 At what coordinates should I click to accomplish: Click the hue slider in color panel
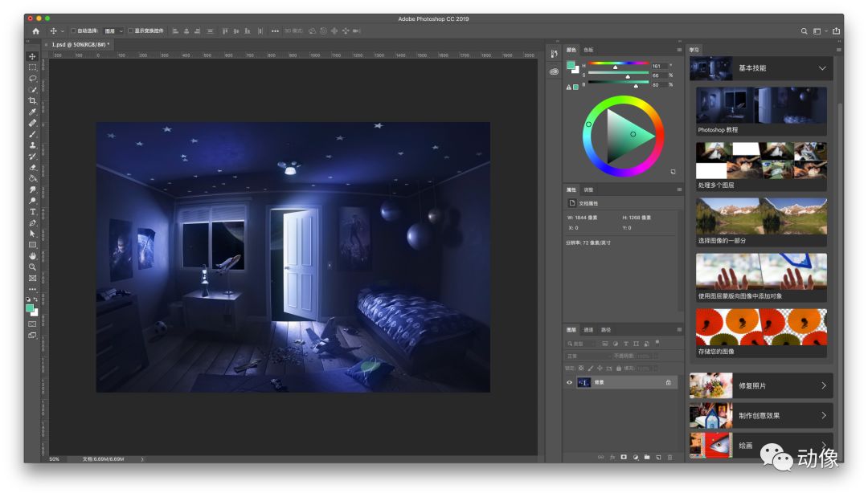click(x=617, y=63)
